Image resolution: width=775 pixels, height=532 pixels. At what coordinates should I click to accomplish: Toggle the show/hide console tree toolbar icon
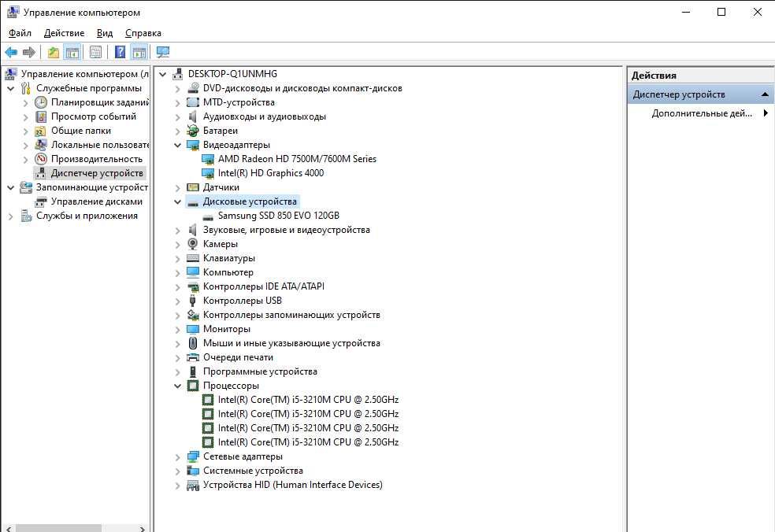pyautogui.click(x=72, y=52)
